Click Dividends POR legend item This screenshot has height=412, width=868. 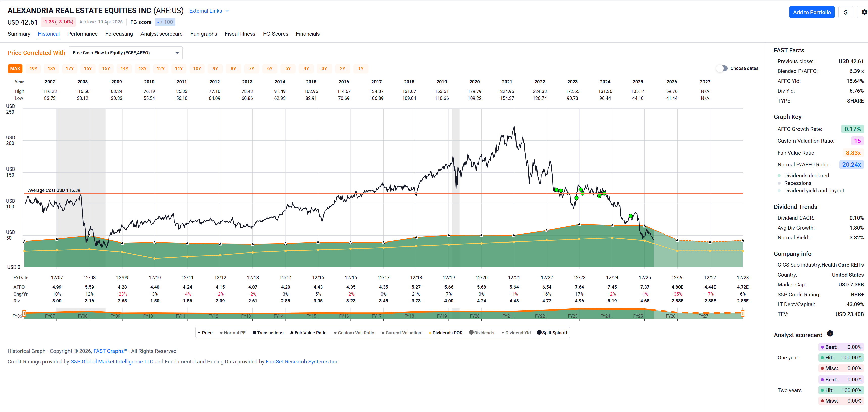pos(445,333)
